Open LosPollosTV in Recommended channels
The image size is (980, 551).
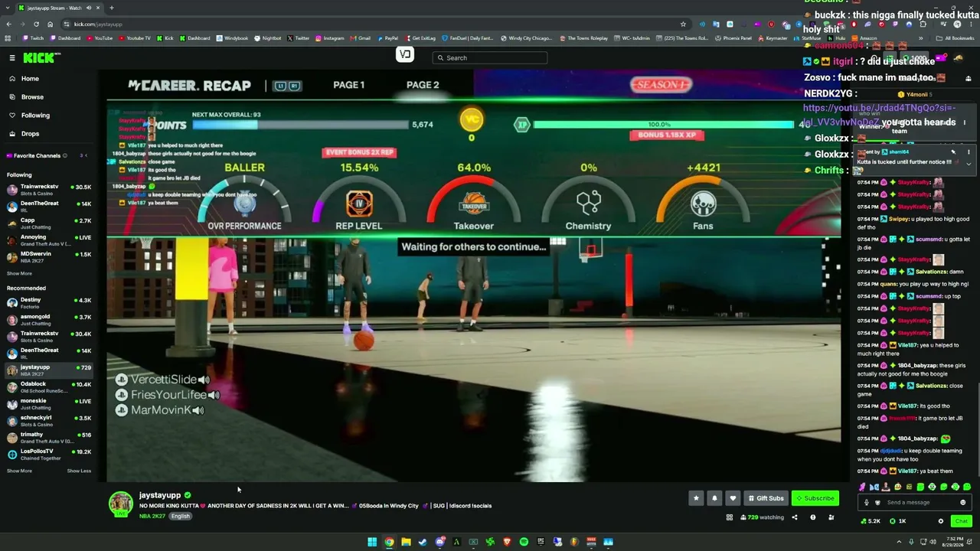click(49, 454)
